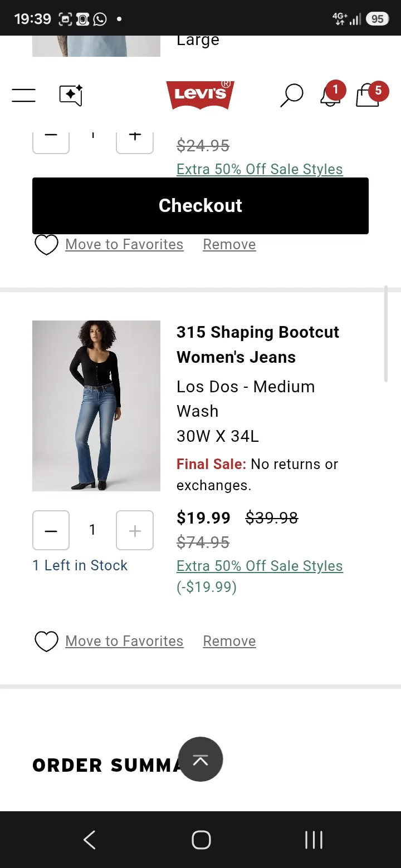Open the 315 Shaping Bootcut jeans product photo
401x868 pixels.
(x=96, y=406)
